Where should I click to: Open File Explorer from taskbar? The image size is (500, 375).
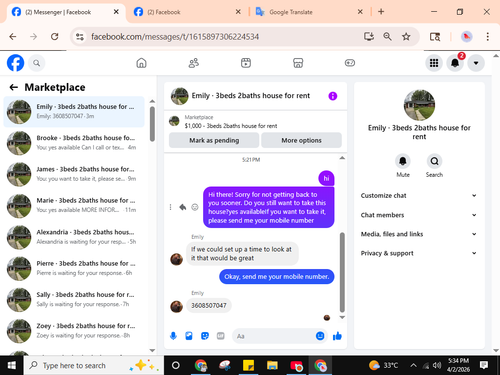tap(272, 366)
